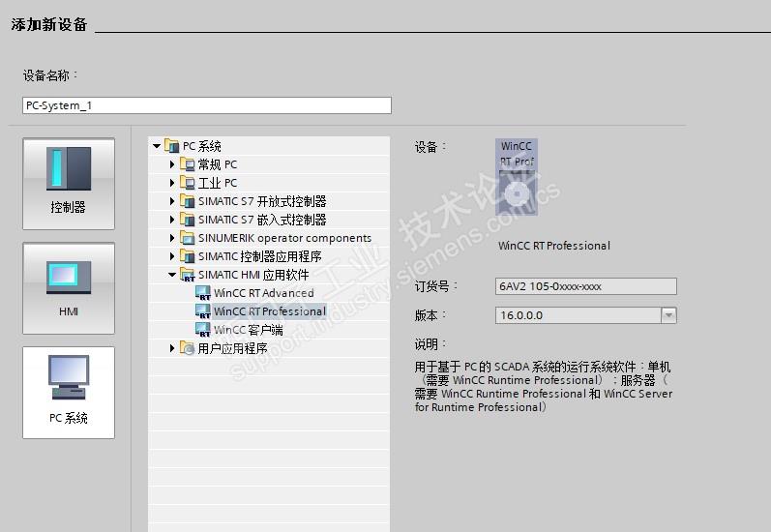Click the controller module icon in 控制器 button
This screenshot has width=771, height=532.
[69, 168]
